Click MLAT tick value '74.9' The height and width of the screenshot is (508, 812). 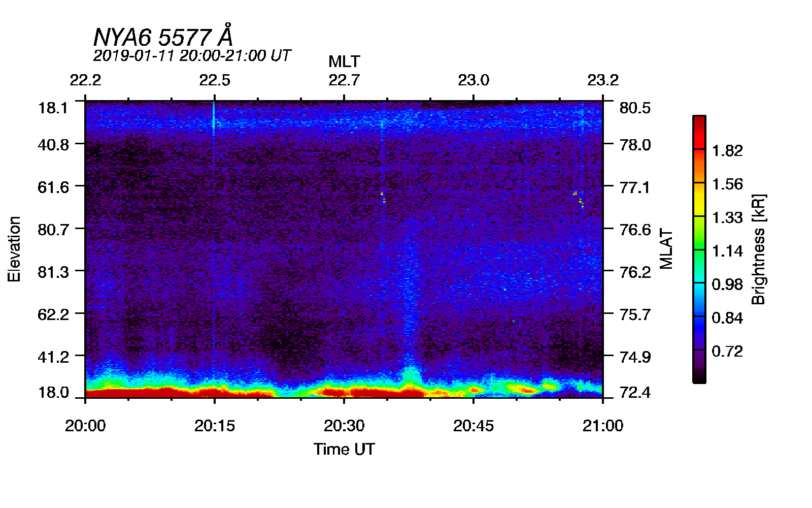coord(635,357)
